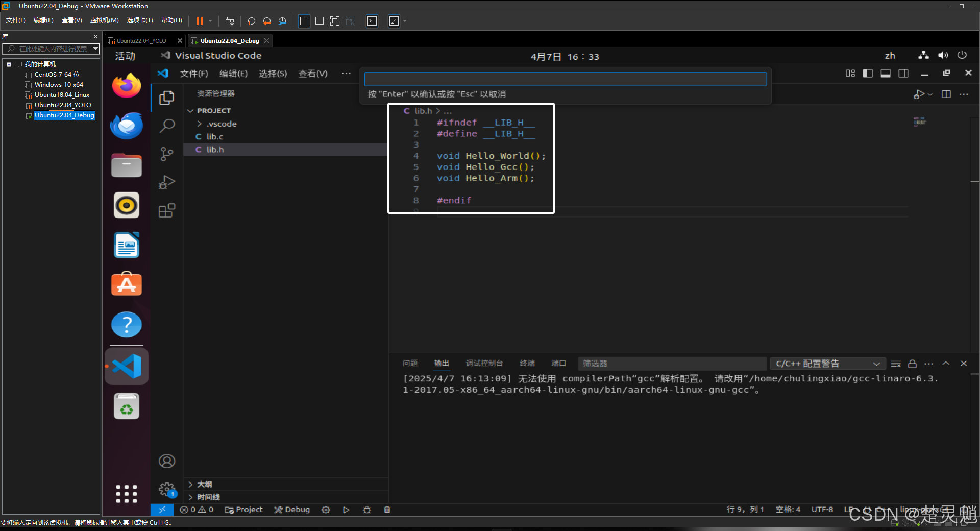Image resolution: width=980 pixels, height=531 pixels.
Task: Clear the output panel list
Action: 896,364
